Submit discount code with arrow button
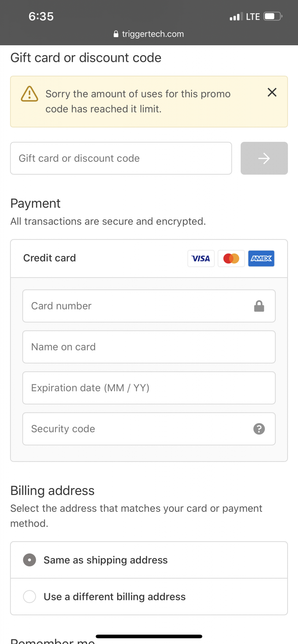 click(264, 158)
